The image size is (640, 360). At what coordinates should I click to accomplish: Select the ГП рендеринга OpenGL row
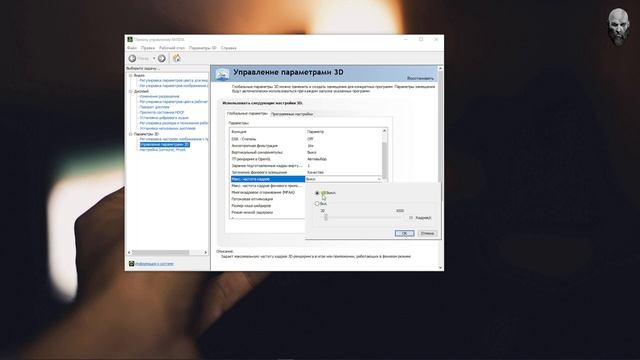pyautogui.click(x=306, y=159)
